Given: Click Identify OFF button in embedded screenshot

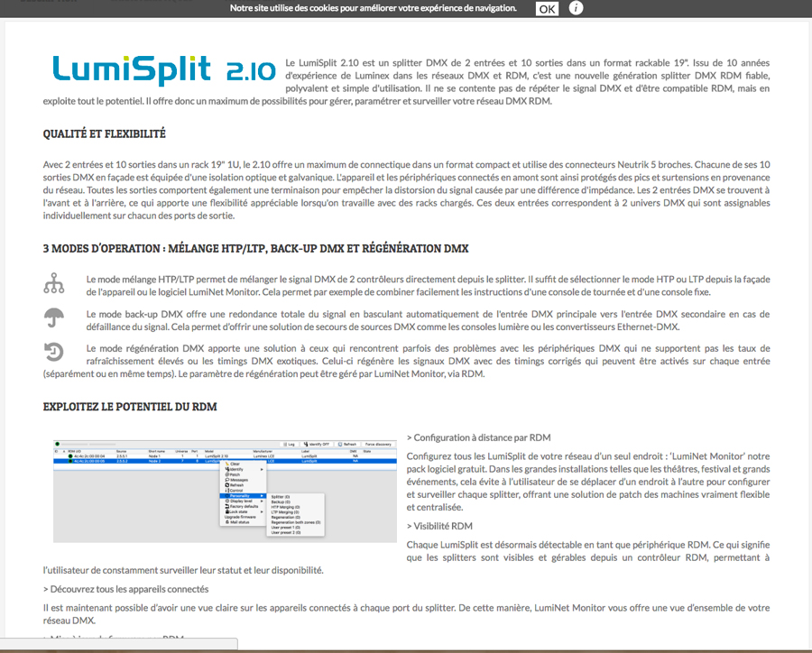Looking at the screenshot, I should point(318,445).
